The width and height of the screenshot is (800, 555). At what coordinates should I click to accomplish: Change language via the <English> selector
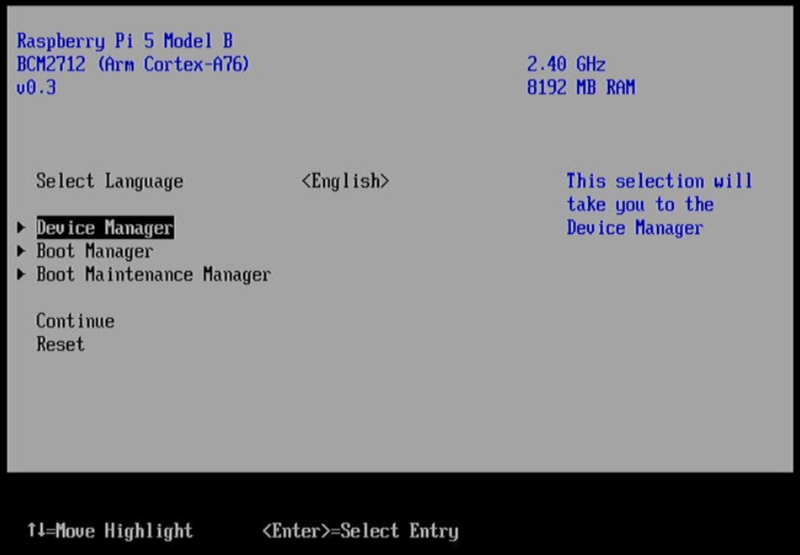345,181
